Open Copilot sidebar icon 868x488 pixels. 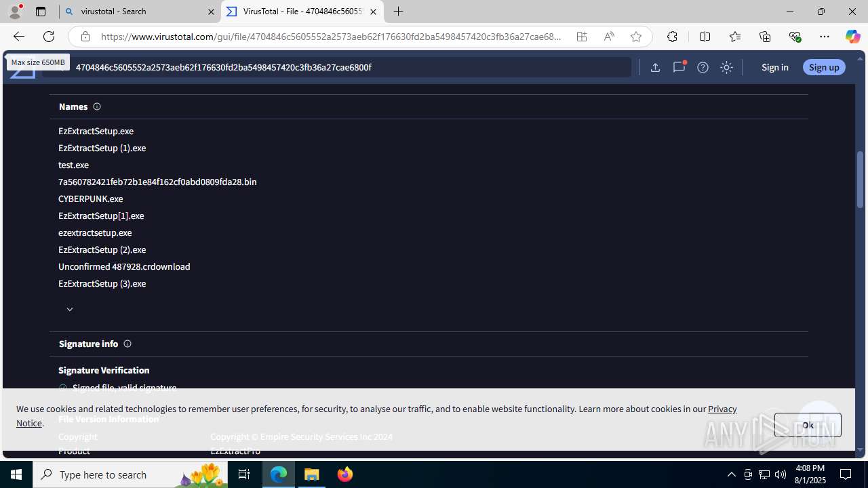tap(852, 37)
